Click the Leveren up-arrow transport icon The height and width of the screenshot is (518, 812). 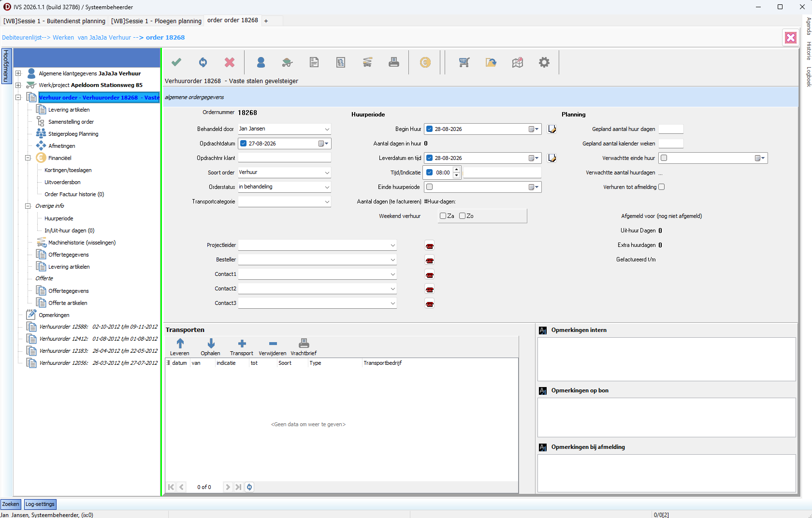(x=180, y=344)
